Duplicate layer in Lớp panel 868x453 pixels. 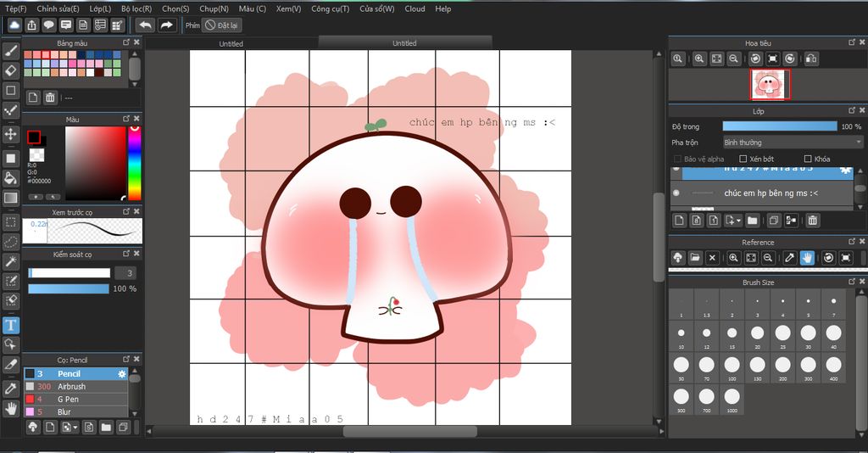(x=774, y=221)
